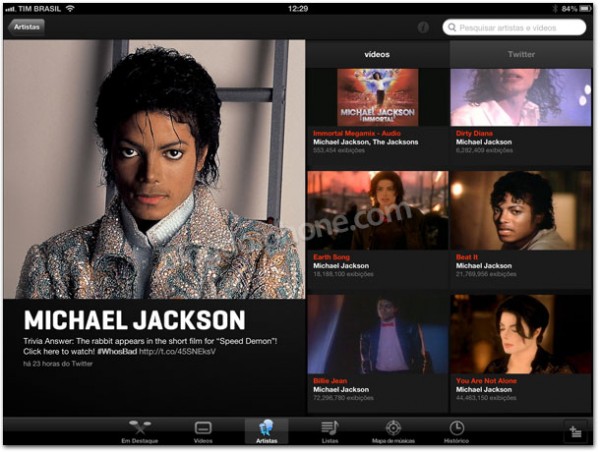The image size is (600, 452).
Task: Open the Immortal Megamix video thumbnail
Action: coord(378,97)
